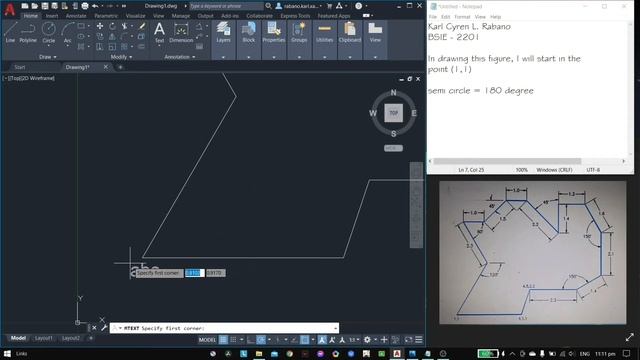Add a new drawing tab with plus
Image resolution: width=640 pixels, height=360 pixels.
(120, 67)
